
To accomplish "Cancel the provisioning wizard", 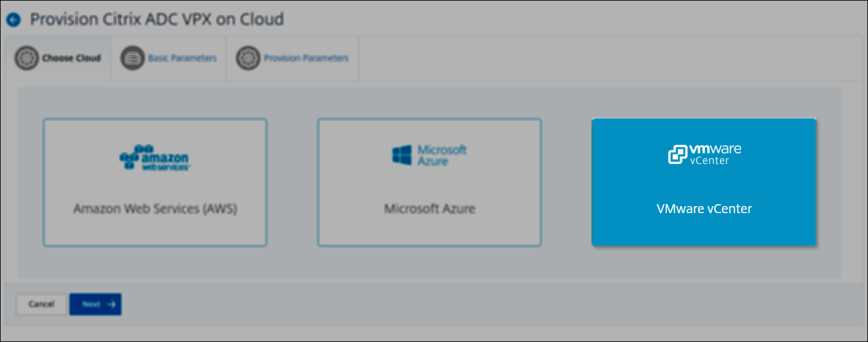I will pos(41,304).
